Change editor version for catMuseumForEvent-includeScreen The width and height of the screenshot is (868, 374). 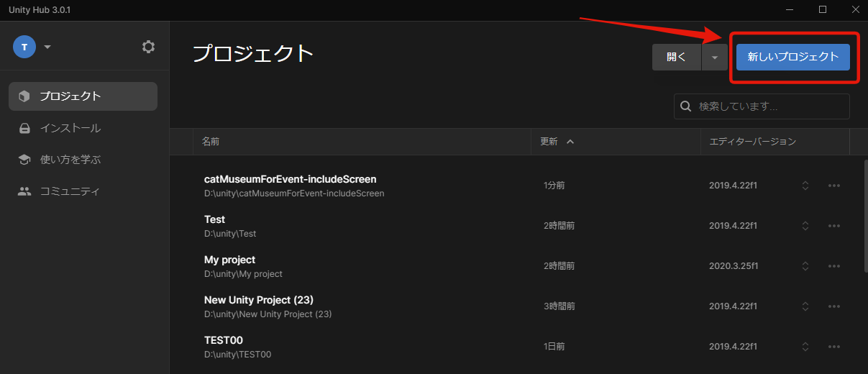[805, 186]
